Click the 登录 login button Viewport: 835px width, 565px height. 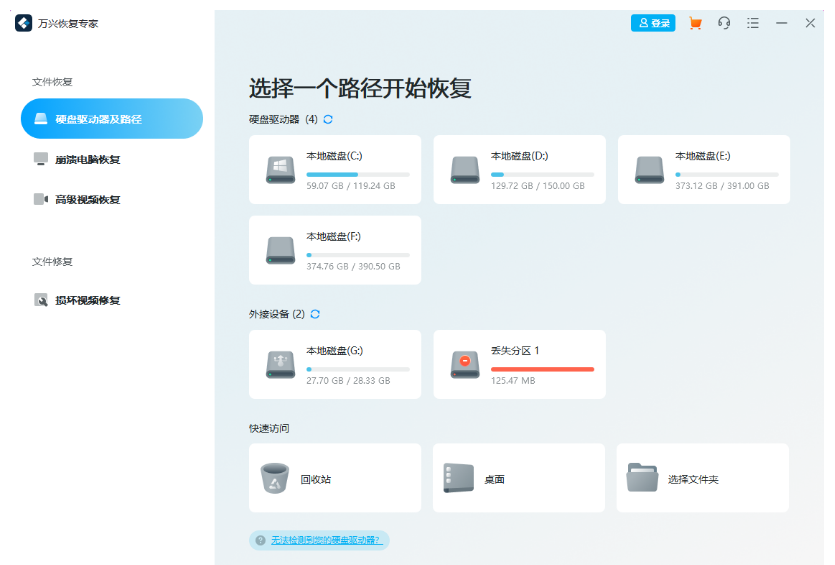click(653, 23)
